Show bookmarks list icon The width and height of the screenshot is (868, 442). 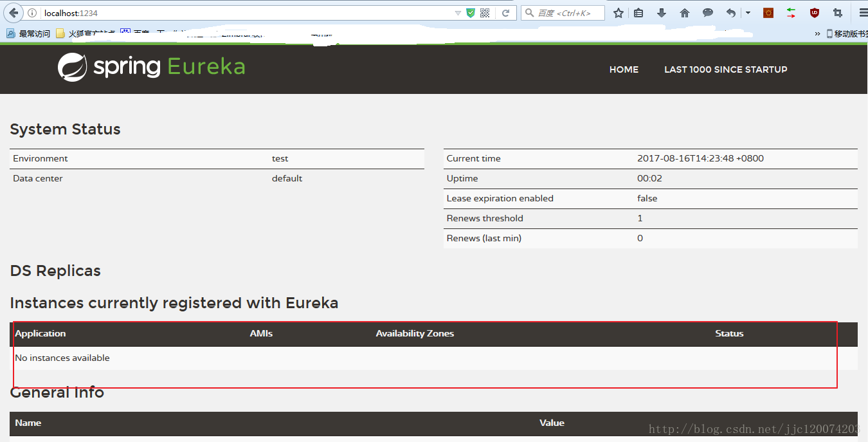click(x=638, y=13)
